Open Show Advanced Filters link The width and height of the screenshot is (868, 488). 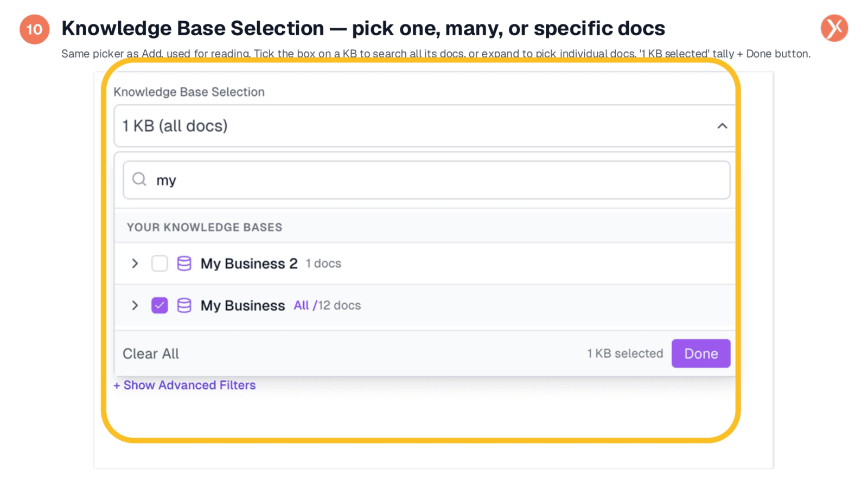[184, 385]
